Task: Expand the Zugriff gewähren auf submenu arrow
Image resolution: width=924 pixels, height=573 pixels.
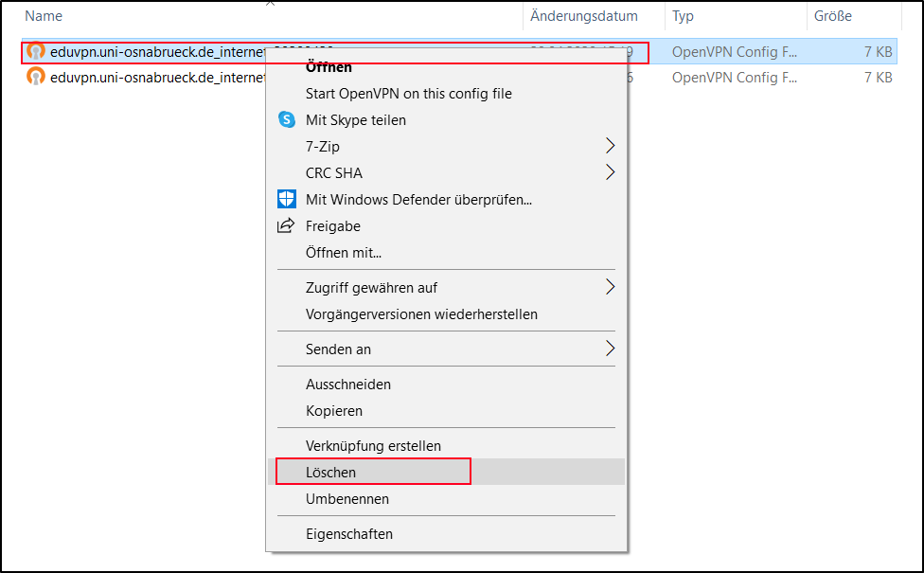Action: coord(610,287)
